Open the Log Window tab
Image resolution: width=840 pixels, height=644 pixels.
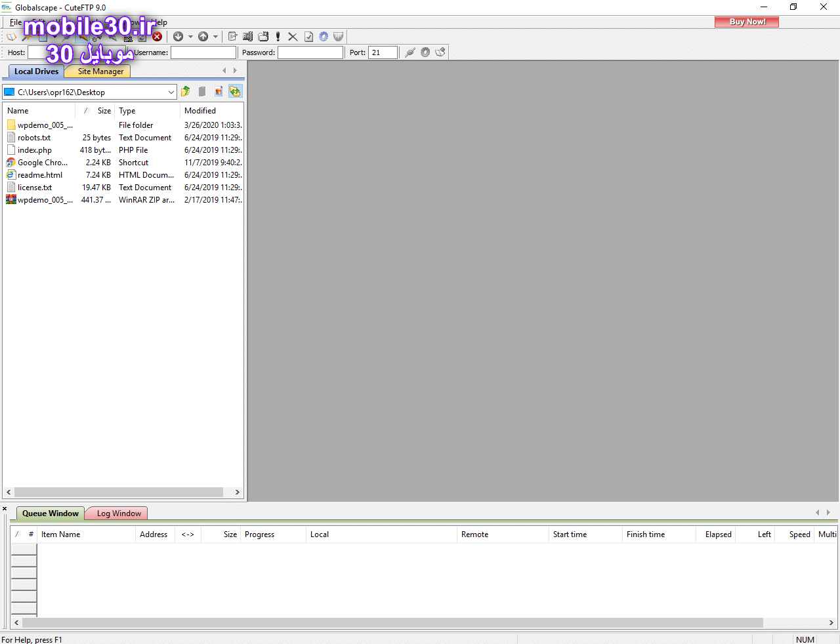point(119,513)
